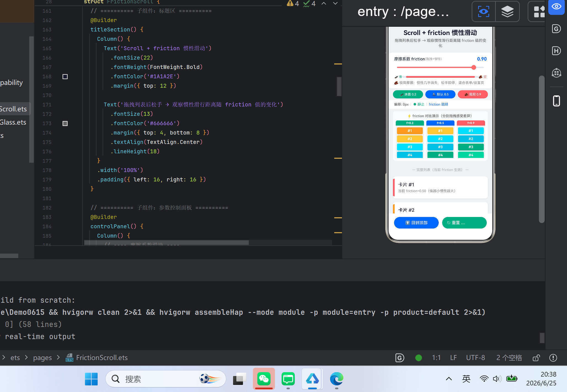Click the green status dot in status bar
Image resolution: width=567 pixels, height=392 pixels.
click(x=418, y=358)
